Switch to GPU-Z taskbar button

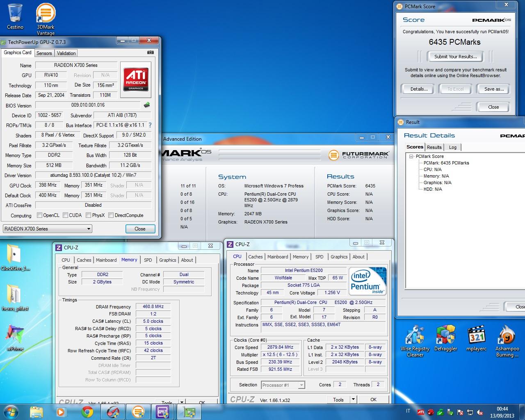tap(189, 412)
